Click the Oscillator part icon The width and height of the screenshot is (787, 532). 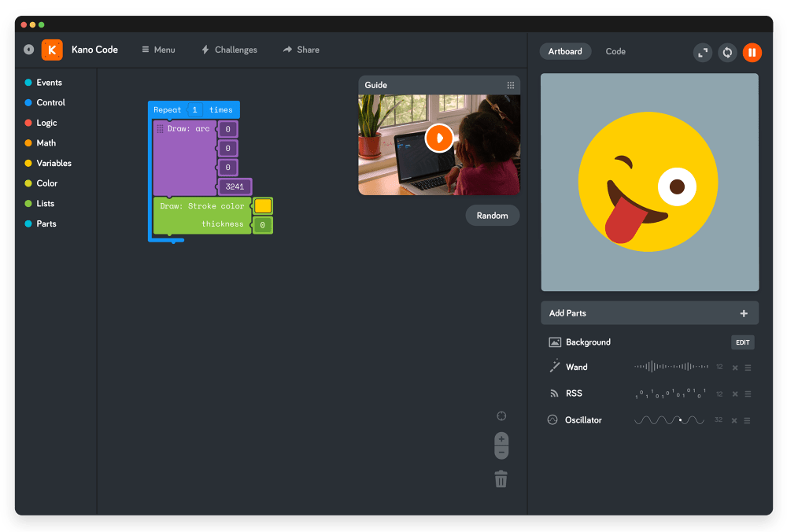pos(552,420)
